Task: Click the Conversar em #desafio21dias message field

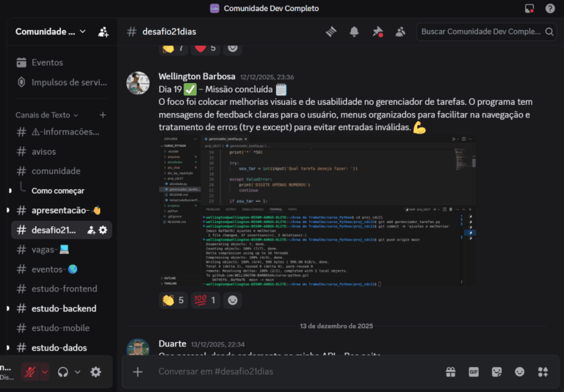Action: pos(295,371)
